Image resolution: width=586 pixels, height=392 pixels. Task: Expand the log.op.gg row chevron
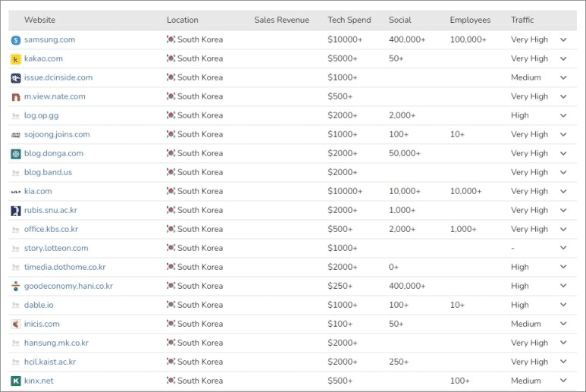click(563, 115)
